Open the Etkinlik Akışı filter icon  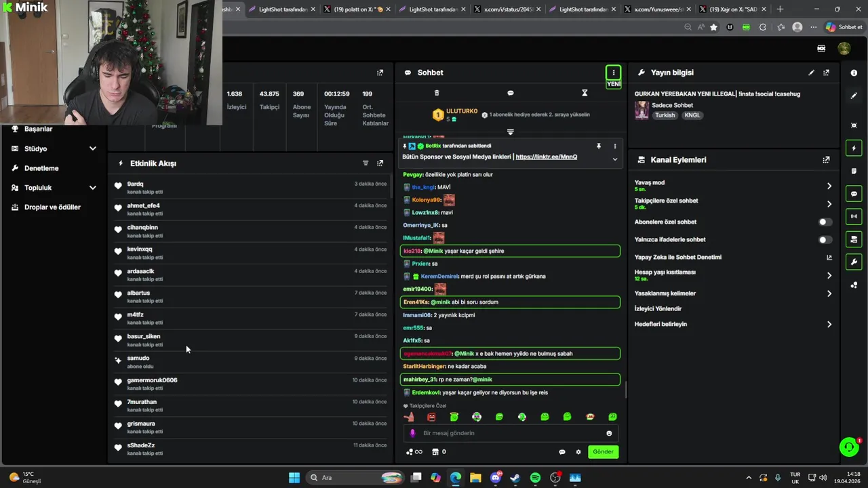point(366,163)
